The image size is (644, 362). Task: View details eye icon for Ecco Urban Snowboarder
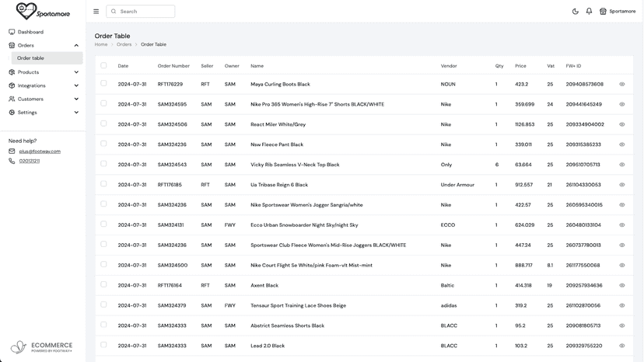point(621,225)
